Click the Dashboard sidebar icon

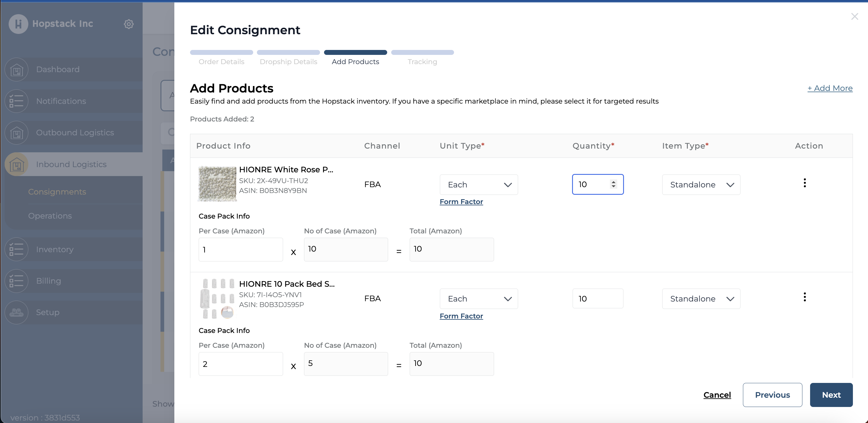pos(17,69)
